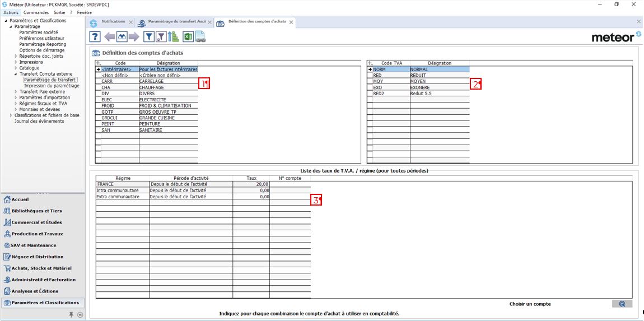Viewport: 644px width, 321px height.
Task: Open the Actions menu
Action: click(x=11, y=12)
